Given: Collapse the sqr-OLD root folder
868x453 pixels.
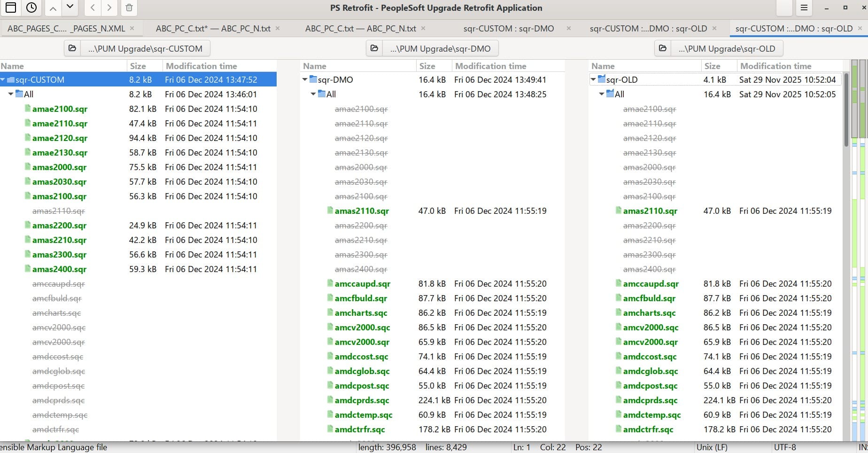Looking at the screenshot, I should coord(593,80).
